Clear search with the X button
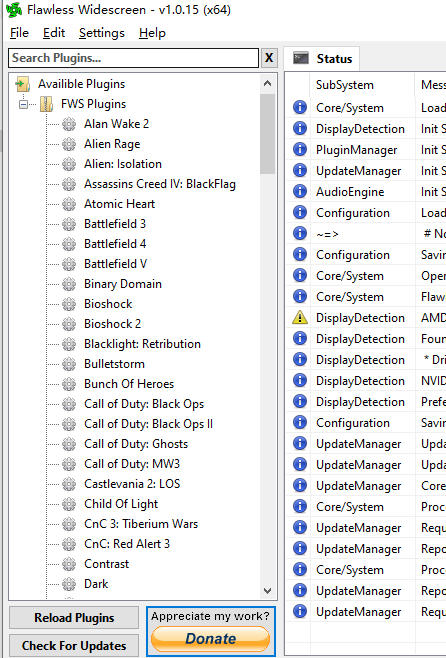Viewport: 446px width, 658px height. pyautogui.click(x=269, y=58)
